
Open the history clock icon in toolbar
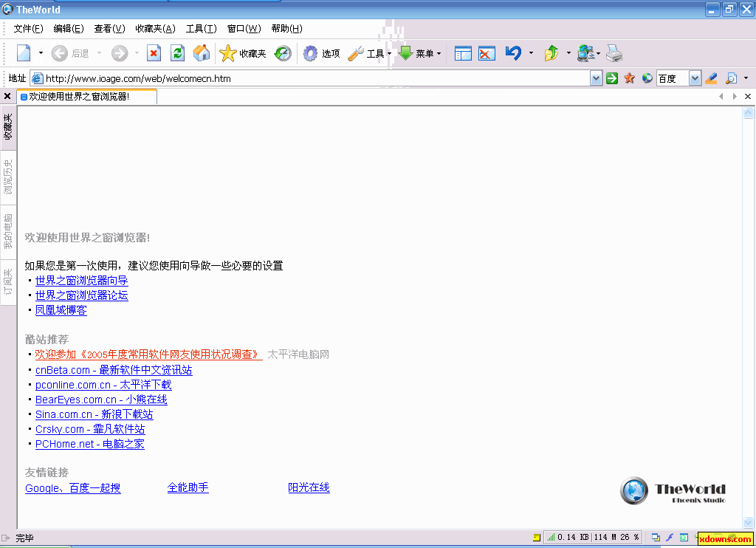coord(283,53)
